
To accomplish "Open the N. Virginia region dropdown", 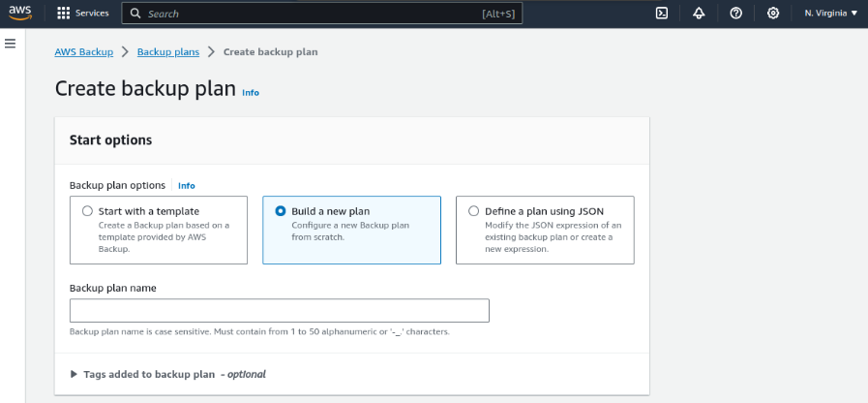I will point(831,14).
